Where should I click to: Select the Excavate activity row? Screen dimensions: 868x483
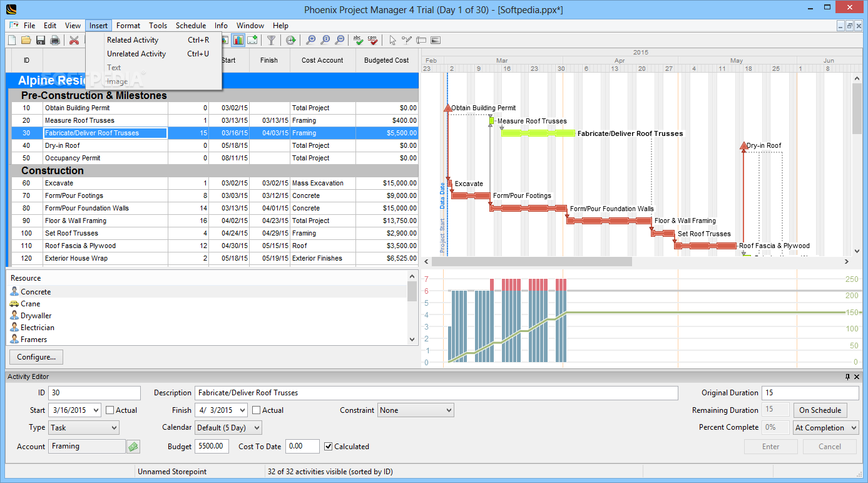215,183
